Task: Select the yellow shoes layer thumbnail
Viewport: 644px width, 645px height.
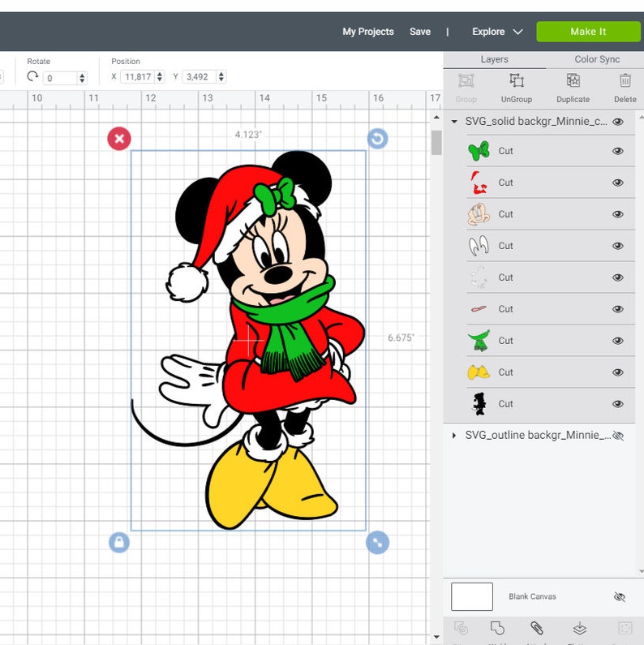Action: click(x=479, y=372)
